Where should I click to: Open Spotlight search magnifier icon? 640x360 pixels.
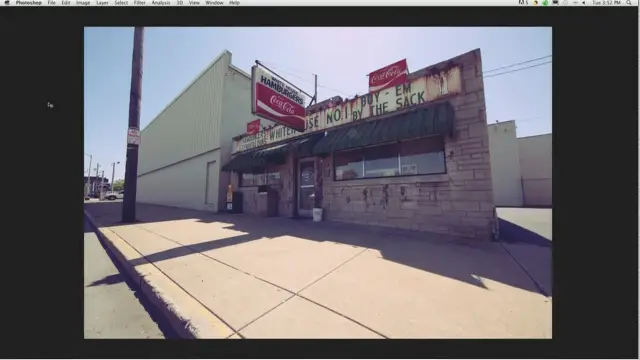[629, 2]
